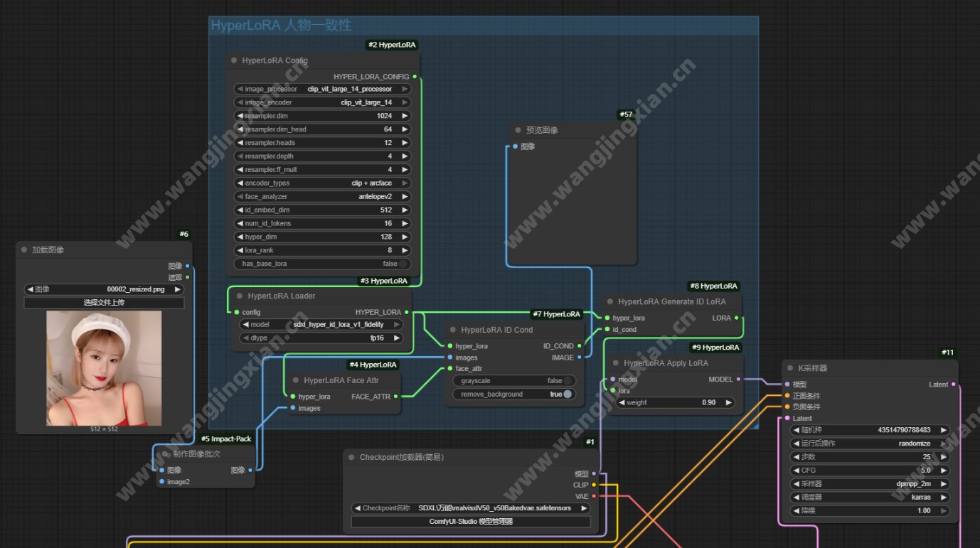
Task: Open the 运行后操作 combo
Action: click(870, 444)
